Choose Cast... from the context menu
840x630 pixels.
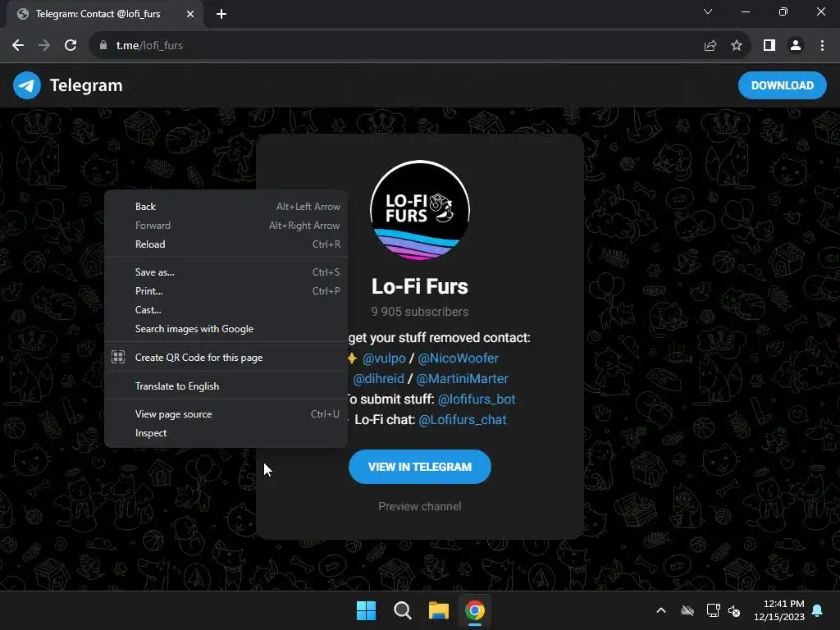[226, 309]
